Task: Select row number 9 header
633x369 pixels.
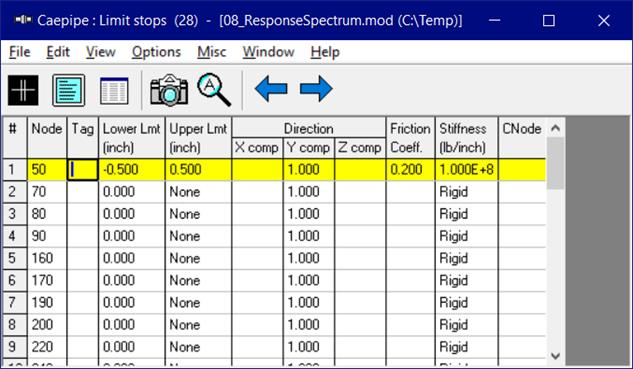Action: point(15,347)
